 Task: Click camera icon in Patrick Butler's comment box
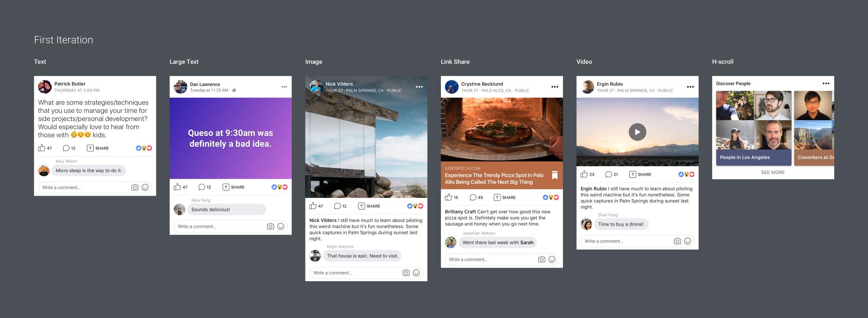[x=135, y=187]
